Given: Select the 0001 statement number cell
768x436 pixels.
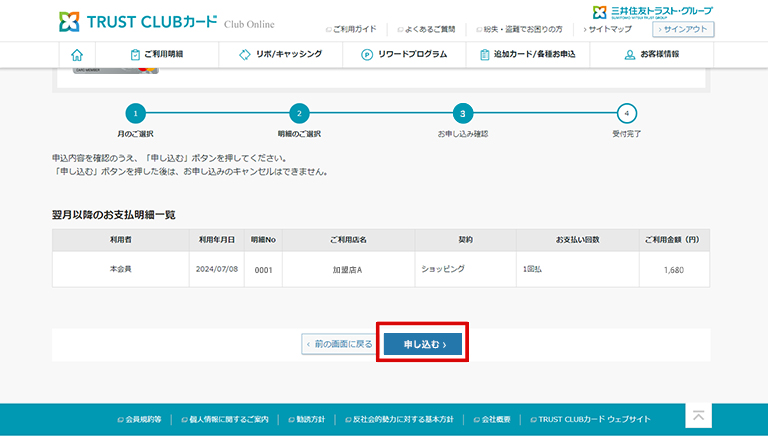Looking at the screenshot, I should pos(263,269).
